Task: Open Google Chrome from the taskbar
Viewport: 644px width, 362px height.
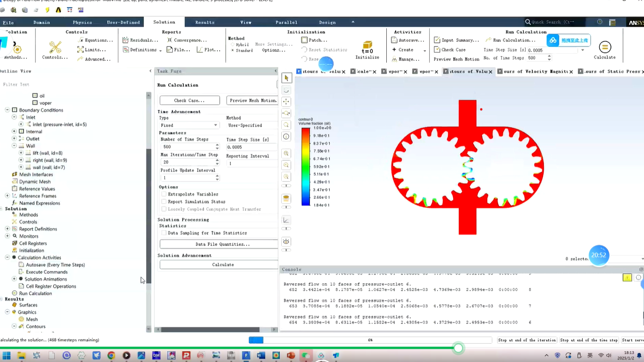Action: point(111,355)
